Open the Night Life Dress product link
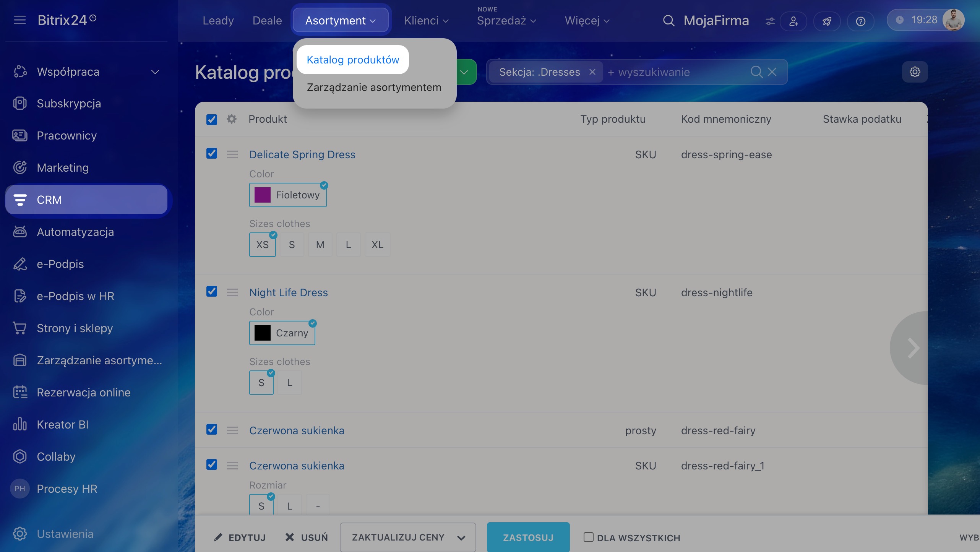980x552 pixels. point(289,292)
